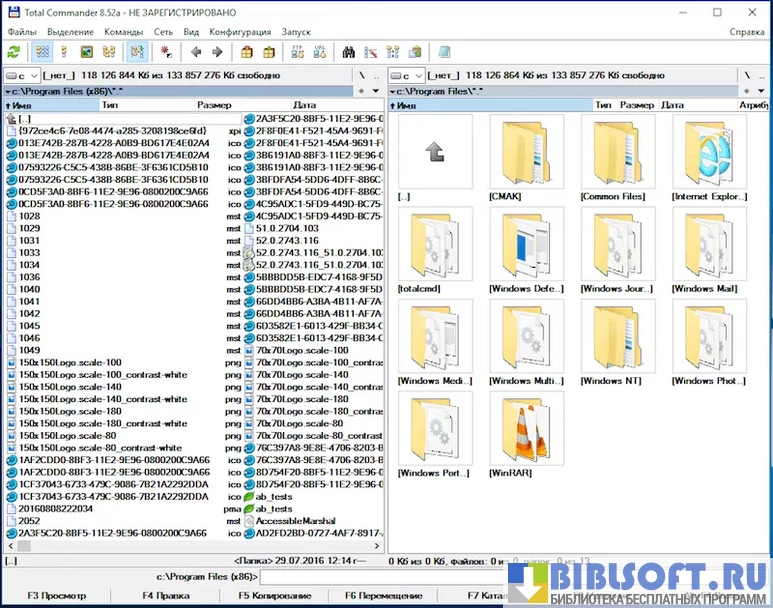Viewport: 773px width, 608px height.
Task: Click the command line input field
Action: (380, 577)
